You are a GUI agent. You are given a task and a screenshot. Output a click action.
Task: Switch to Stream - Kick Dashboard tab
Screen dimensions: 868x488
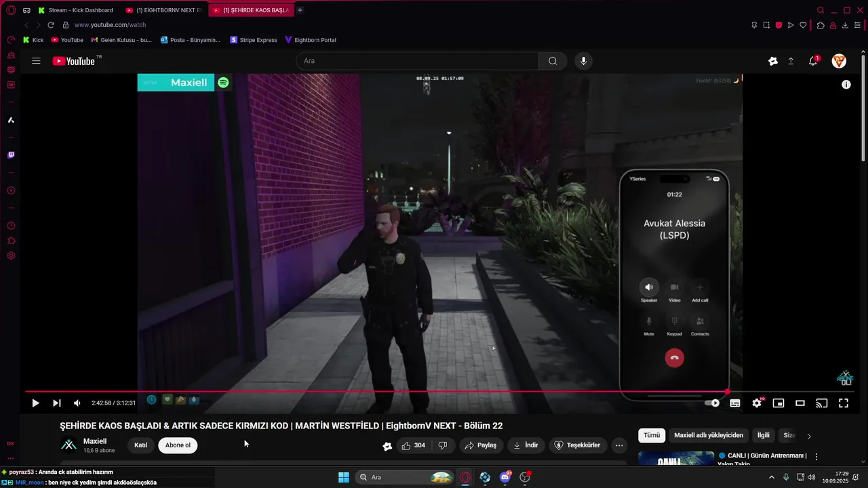point(76,10)
